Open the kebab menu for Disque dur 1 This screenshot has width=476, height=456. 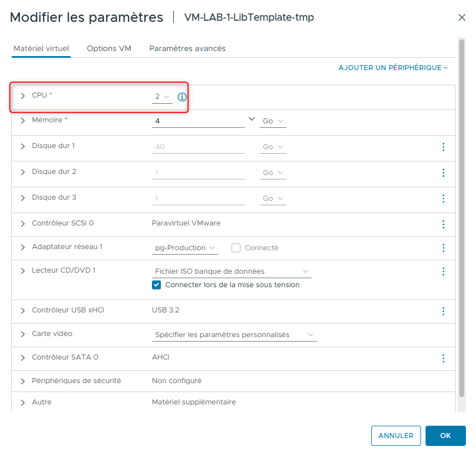(443, 147)
